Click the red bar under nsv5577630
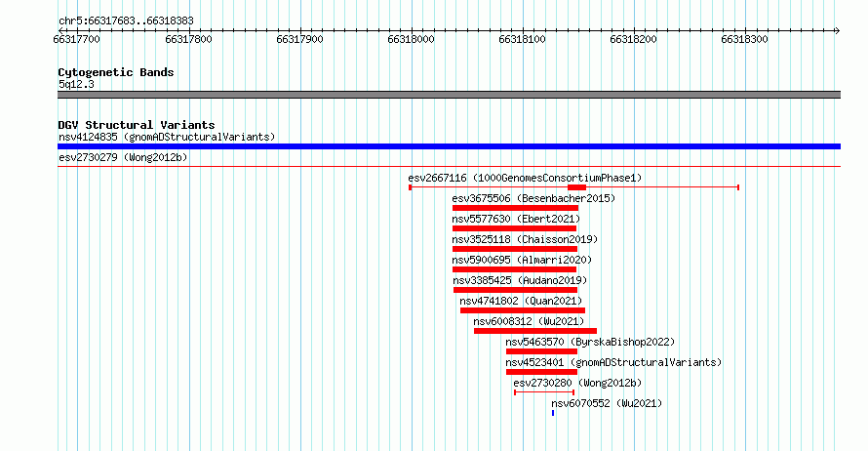The image size is (868, 451). point(514,228)
